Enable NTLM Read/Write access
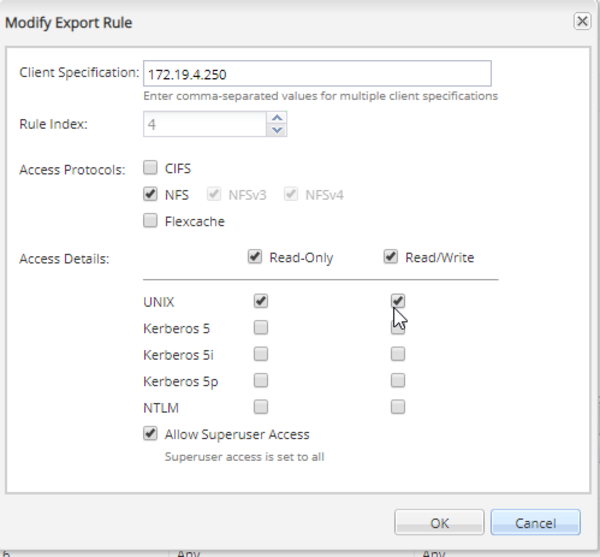 tap(398, 406)
